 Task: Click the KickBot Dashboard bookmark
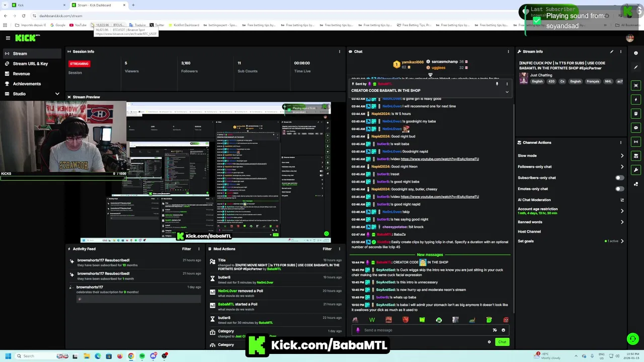(184, 25)
